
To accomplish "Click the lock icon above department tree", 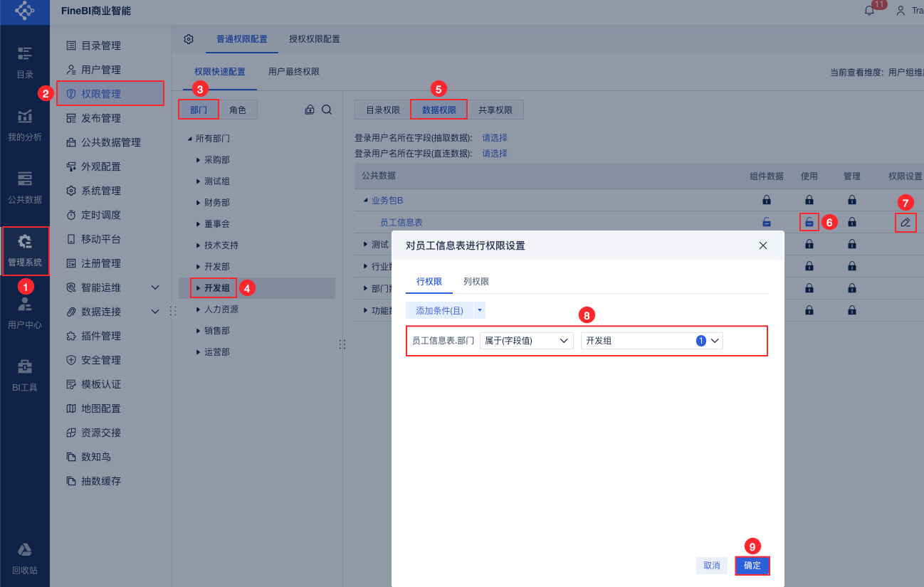I will 310,110.
